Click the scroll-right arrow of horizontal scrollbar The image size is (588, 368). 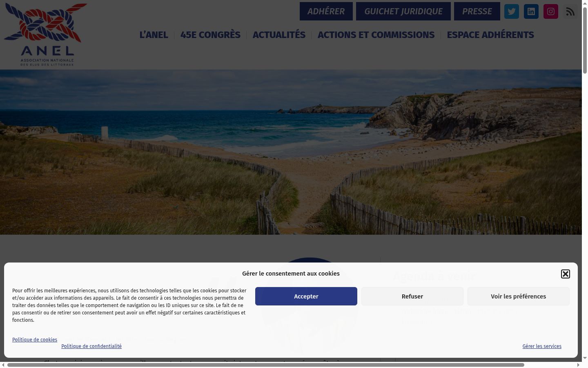(579, 365)
